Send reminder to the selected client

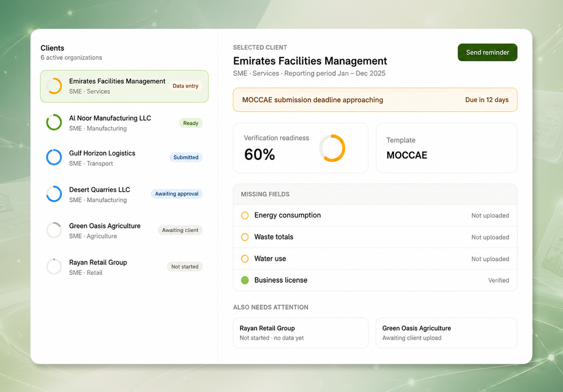[487, 52]
